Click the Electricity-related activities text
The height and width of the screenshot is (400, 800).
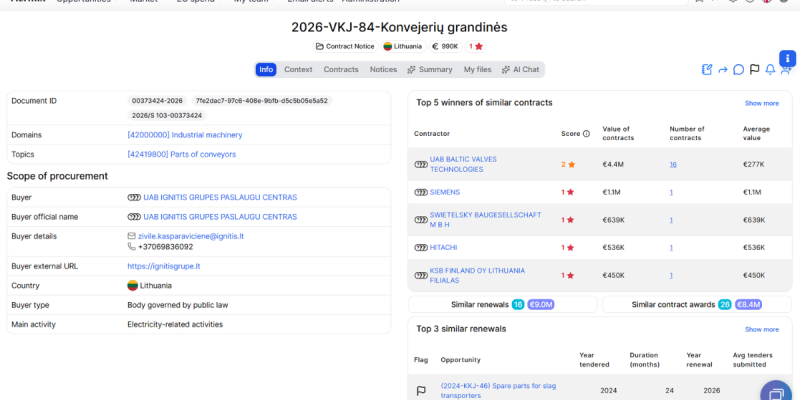tap(175, 324)
